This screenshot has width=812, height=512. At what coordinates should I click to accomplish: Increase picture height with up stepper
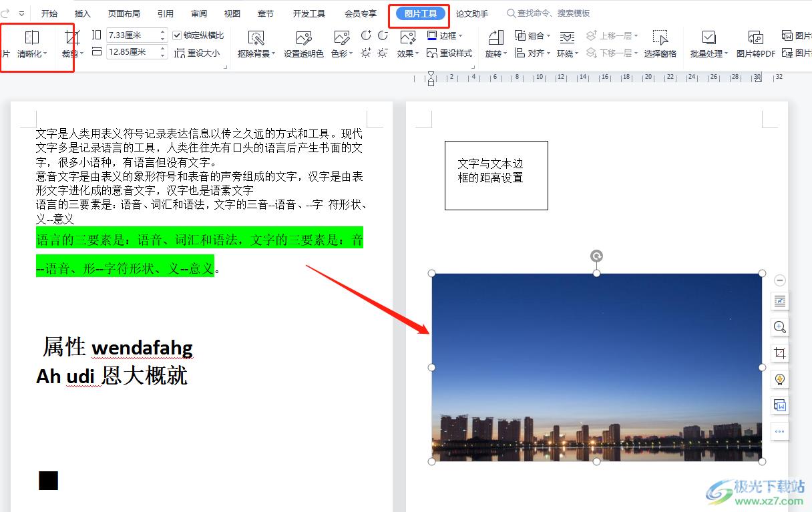point(162,31)
